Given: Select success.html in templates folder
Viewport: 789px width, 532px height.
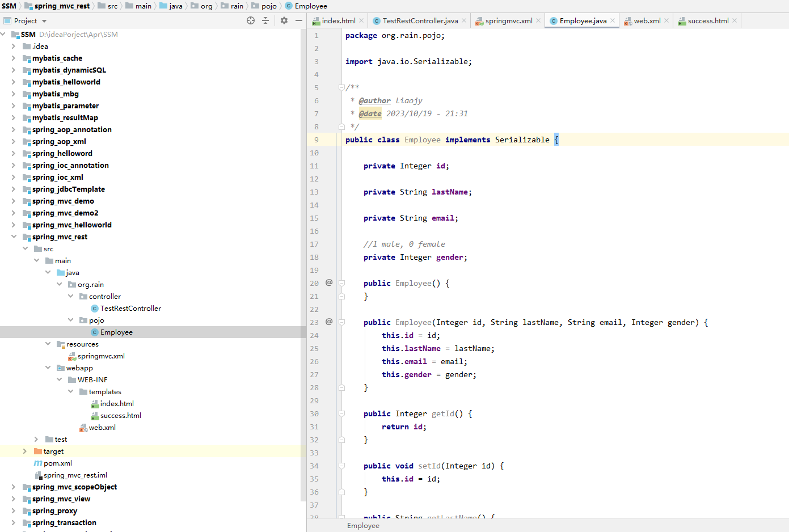Looking at the screenshot, I should tap(121, 416).
